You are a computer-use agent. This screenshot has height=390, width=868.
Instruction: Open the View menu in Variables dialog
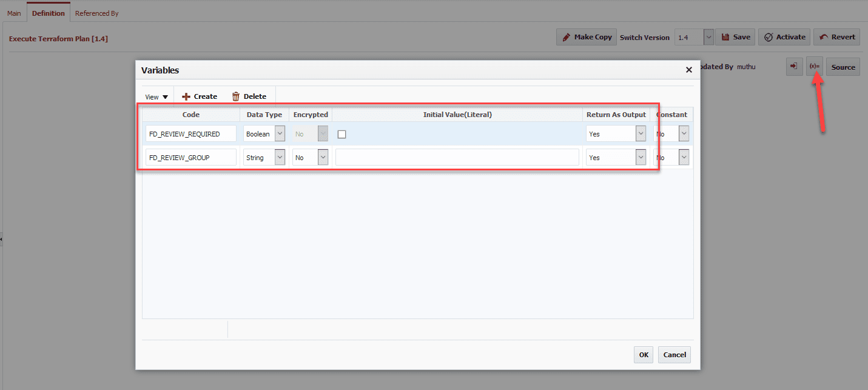point(156,97)
